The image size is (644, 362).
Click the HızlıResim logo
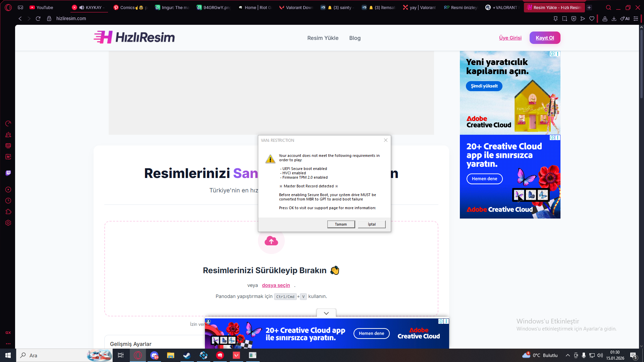point(134,37)
